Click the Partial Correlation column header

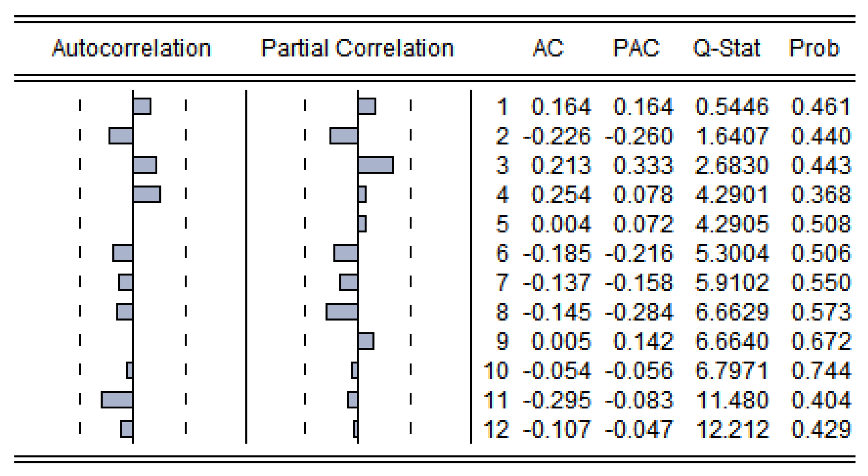(357, 48)
